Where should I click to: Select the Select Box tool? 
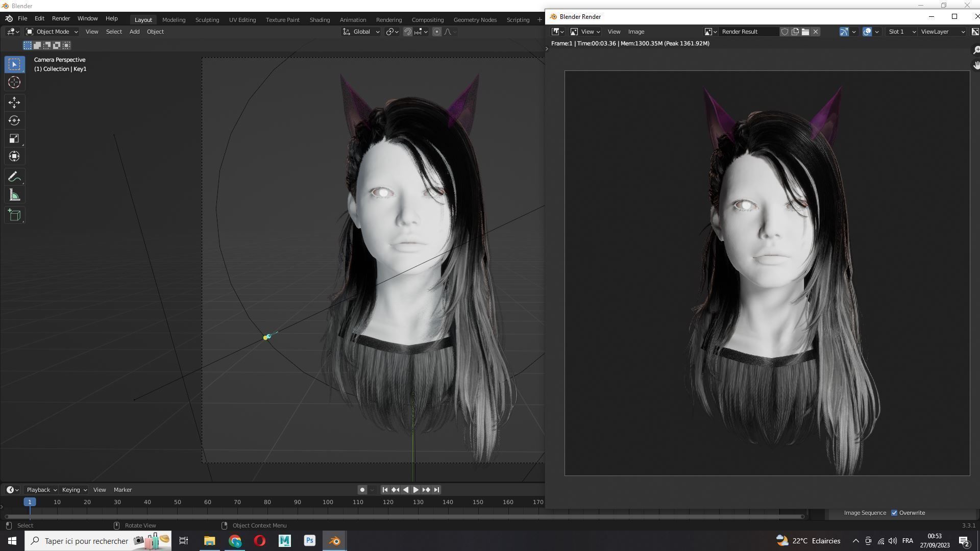tap(14, 64)
